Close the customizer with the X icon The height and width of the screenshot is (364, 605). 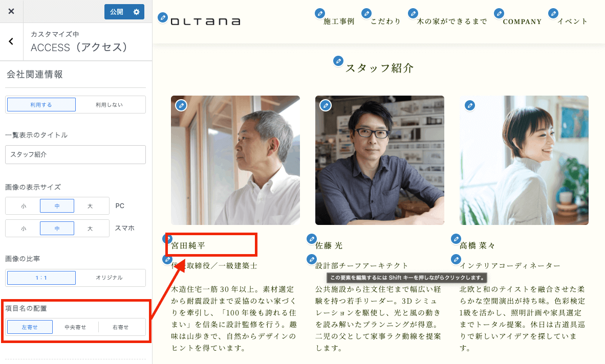11,11
